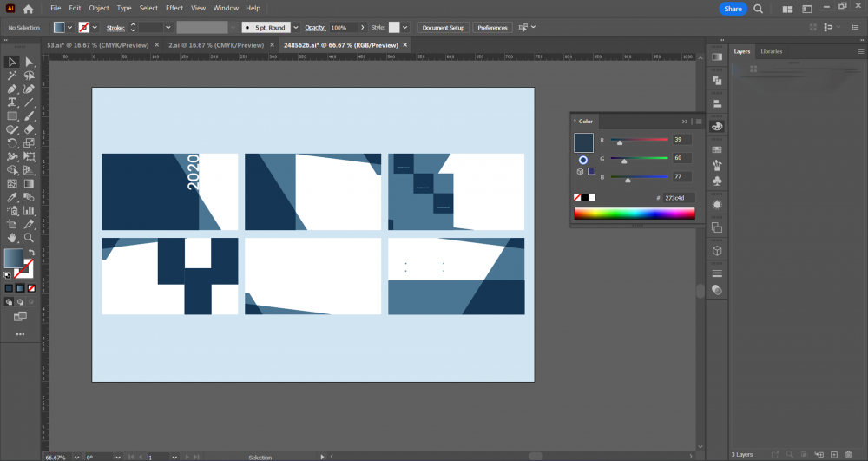
Task: Choose the Rectangle tool
Action: [11, 116]
